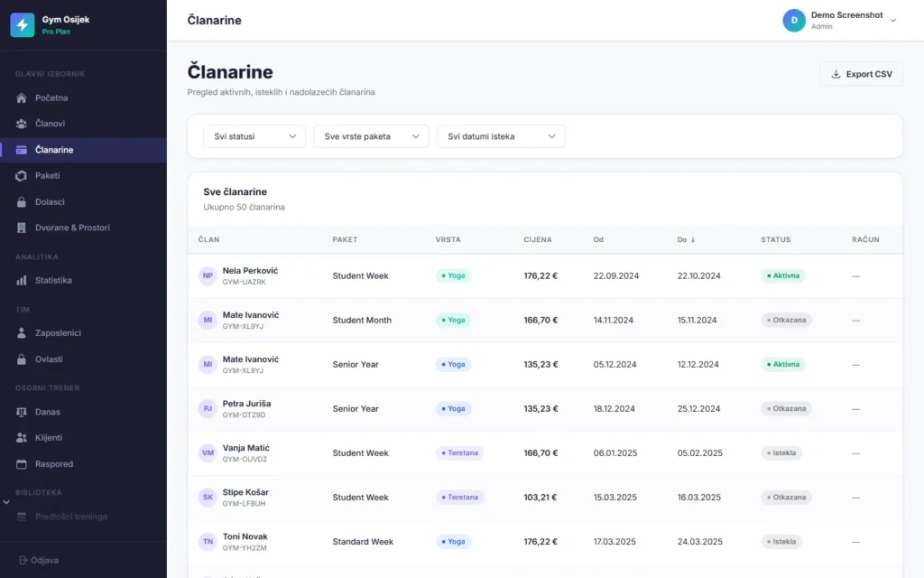Click the user avatar with letter D
Image resolution: width=924 pixels, height=578 pixels.
(794, 21)
